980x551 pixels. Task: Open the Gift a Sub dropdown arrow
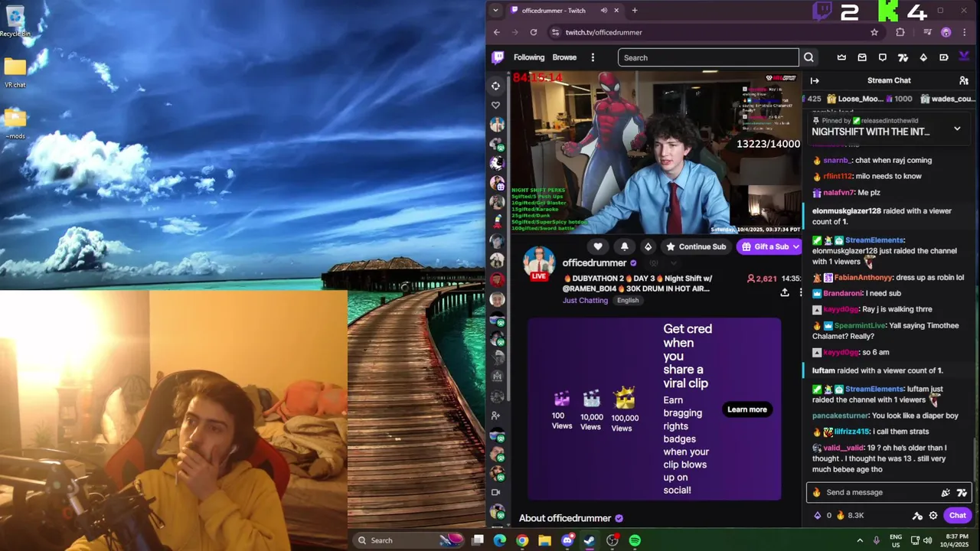coord(796,246)
